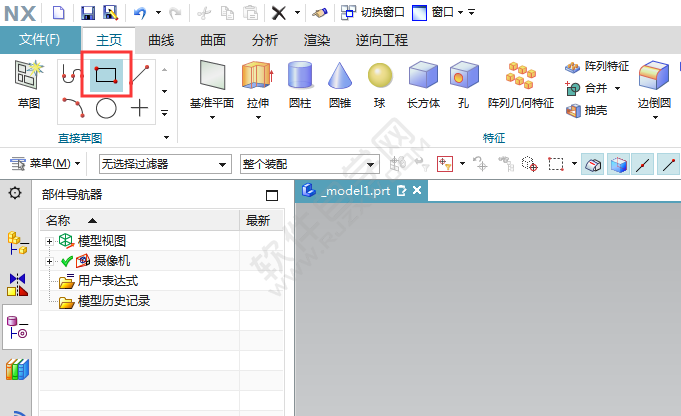Open the navigator settings gear icon
Viewport: 681px width, 416px height.
15,193
